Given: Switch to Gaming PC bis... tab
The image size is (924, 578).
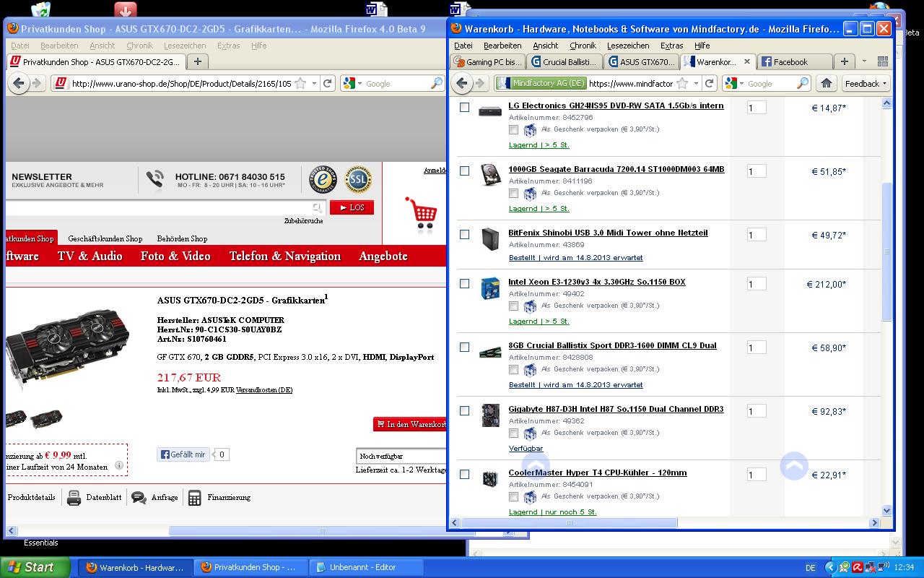Looking at the screenshot, I should [487, 62].
